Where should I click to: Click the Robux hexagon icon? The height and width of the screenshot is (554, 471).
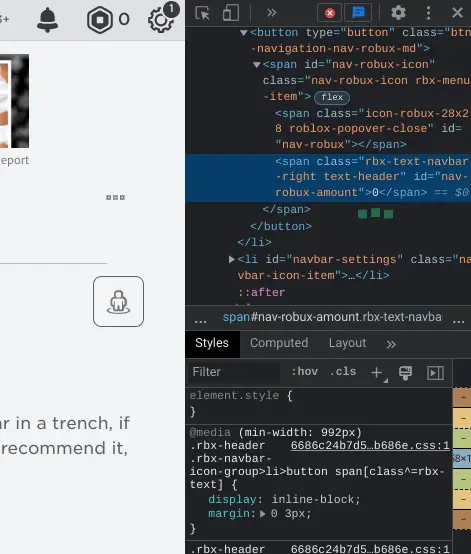100,20
